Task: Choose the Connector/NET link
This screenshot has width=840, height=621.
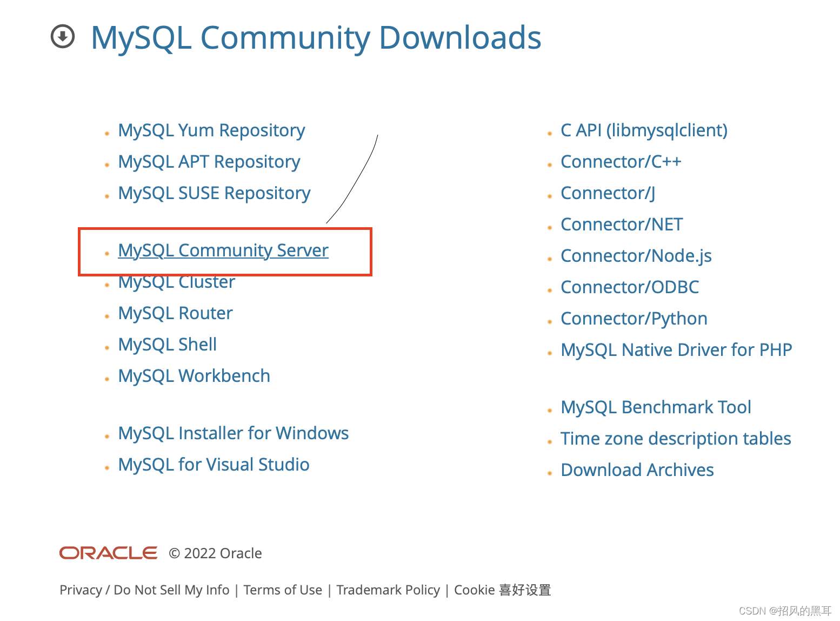Action: [622, 224]
